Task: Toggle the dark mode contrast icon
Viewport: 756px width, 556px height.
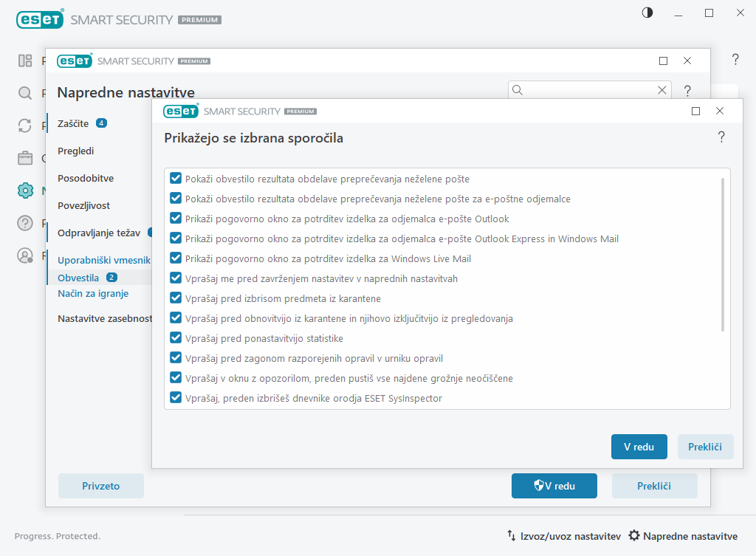Action: [x=647, y=13]
